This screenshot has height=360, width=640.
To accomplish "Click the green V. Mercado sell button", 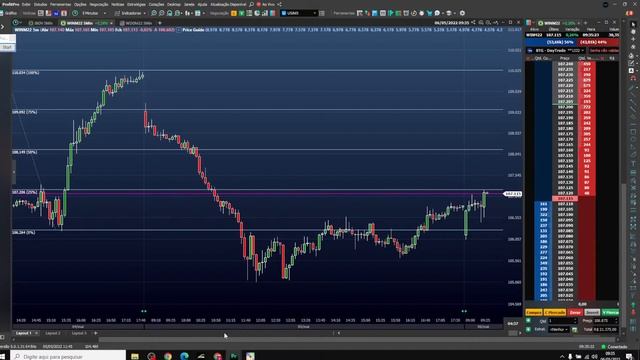I will [610, 312].
